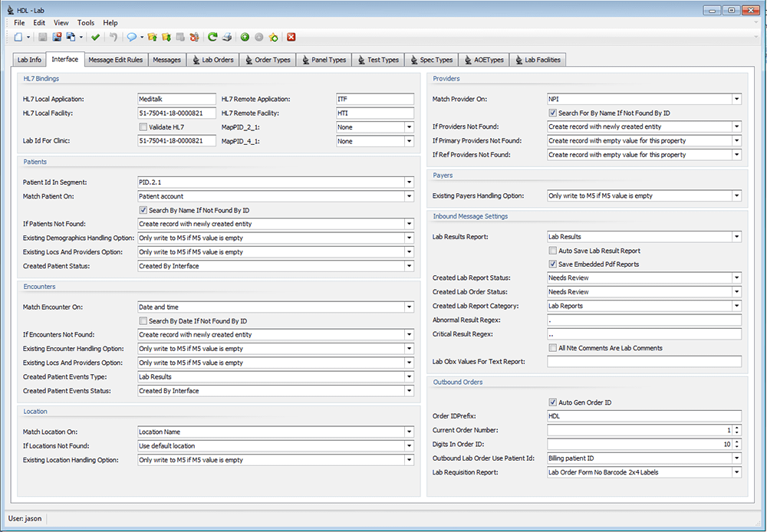This screenshot has height=532, width=767.
Task: Check Auto Save Lab Result Report
Action: click(552, 251)
